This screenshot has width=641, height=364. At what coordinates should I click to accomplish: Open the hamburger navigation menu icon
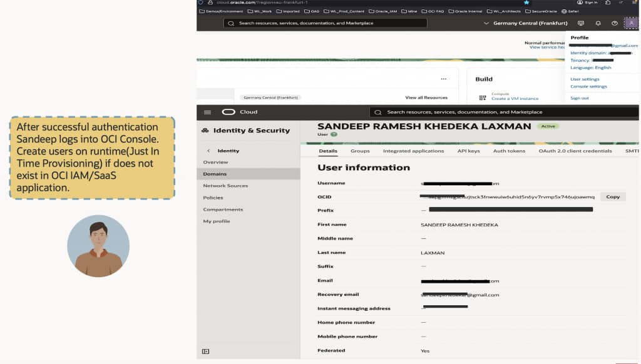coord(207,113)
